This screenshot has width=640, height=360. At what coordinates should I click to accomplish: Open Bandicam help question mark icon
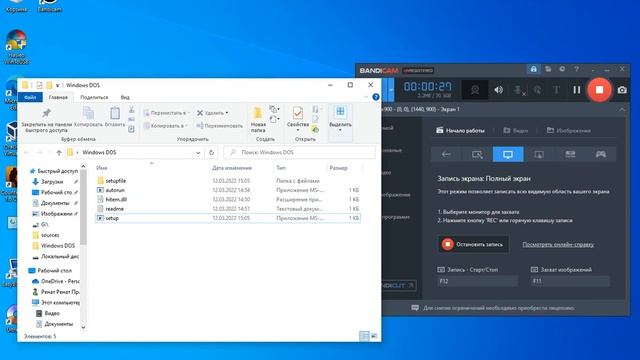coord(576,69)
